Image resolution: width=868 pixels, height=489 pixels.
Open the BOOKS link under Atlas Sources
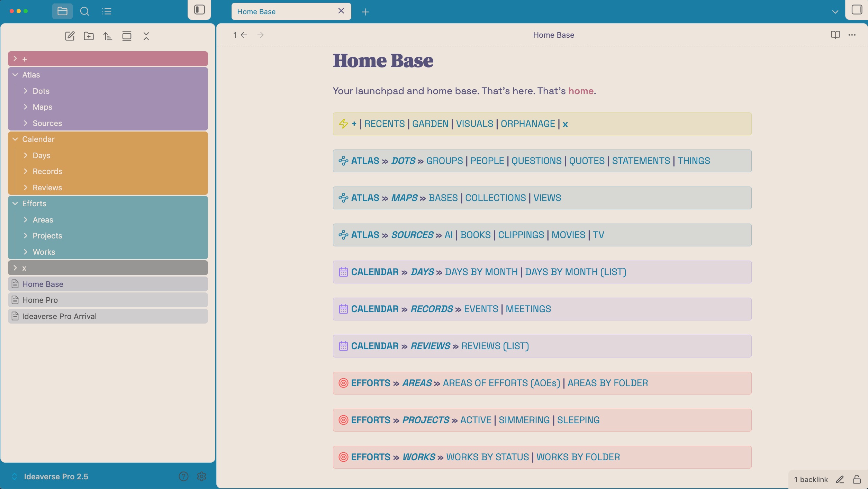(x=475, y=235)
